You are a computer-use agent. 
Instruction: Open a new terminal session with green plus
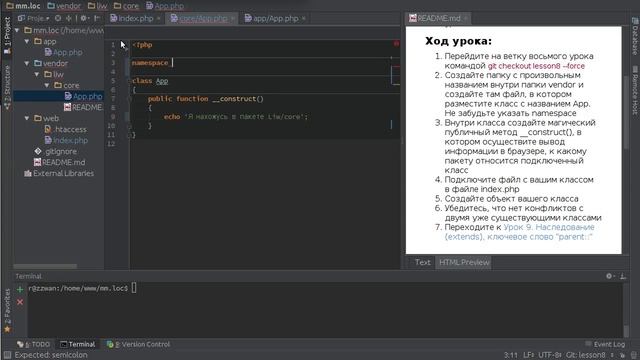pyautogui.click(x=20, y=289)
